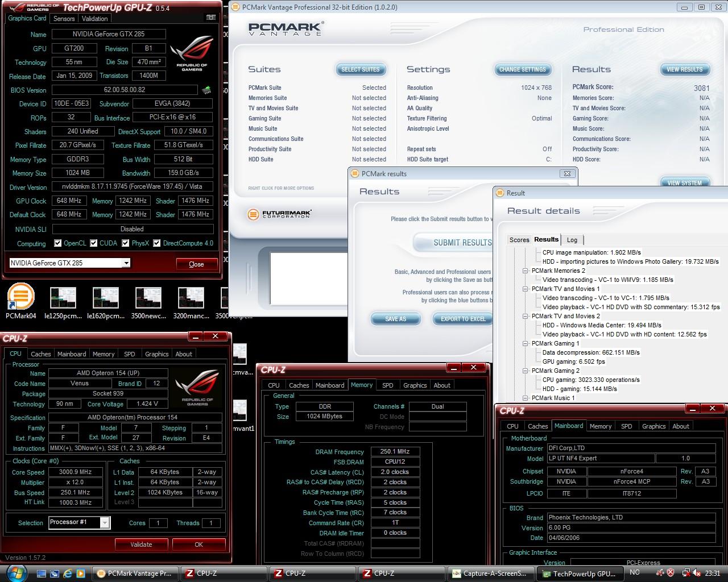Screen dimensions: 728x582
Task: Click the clock showing 23:31
Action: [712, 573]
